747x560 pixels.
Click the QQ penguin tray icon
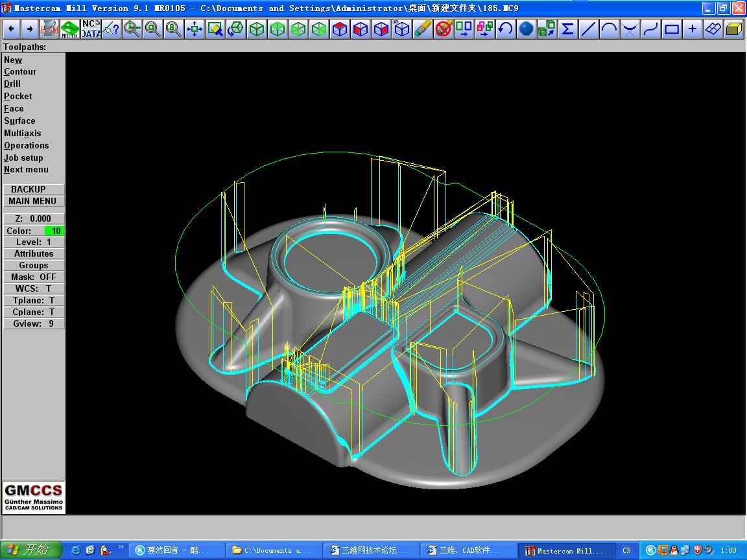674,550
